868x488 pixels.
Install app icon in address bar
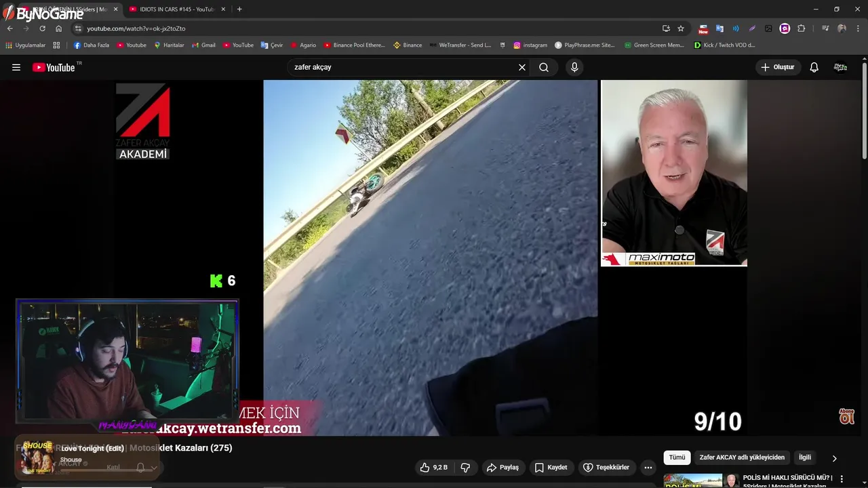(x=666, y=28)
